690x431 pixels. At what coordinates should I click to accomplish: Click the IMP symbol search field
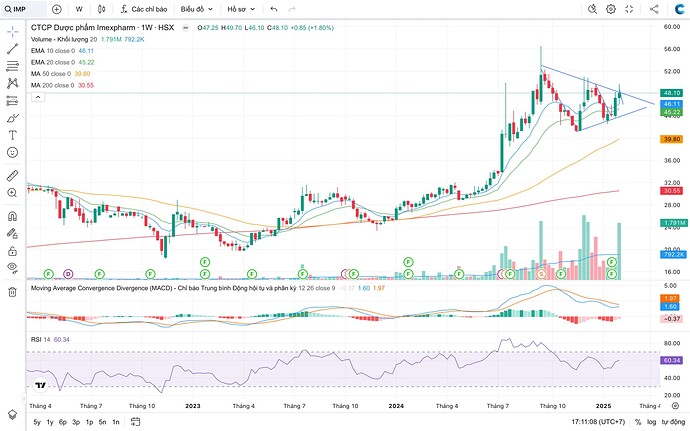24,8
